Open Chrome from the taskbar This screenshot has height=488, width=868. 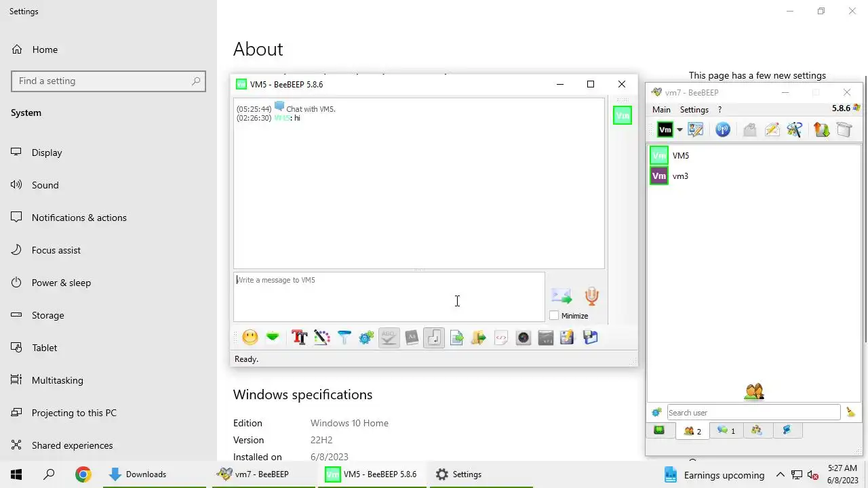(x=83, y=474)
